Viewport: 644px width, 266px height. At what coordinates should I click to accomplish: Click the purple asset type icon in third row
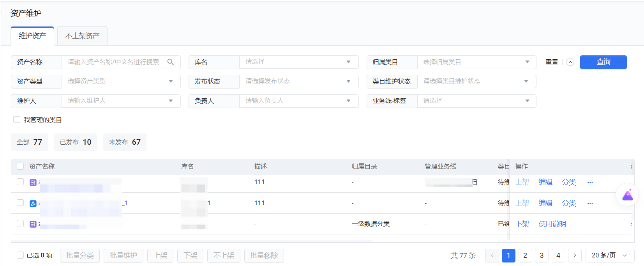33,224
